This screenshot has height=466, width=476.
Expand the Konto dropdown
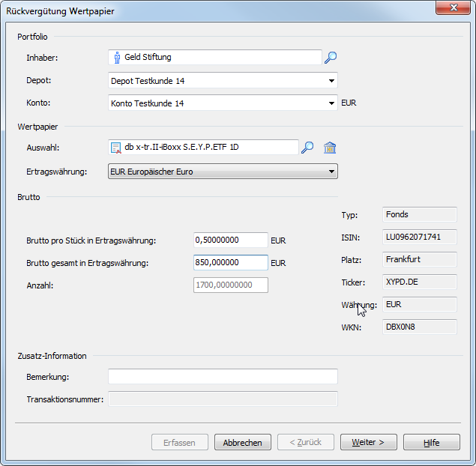pyautogui.click(x=331, y=103)
